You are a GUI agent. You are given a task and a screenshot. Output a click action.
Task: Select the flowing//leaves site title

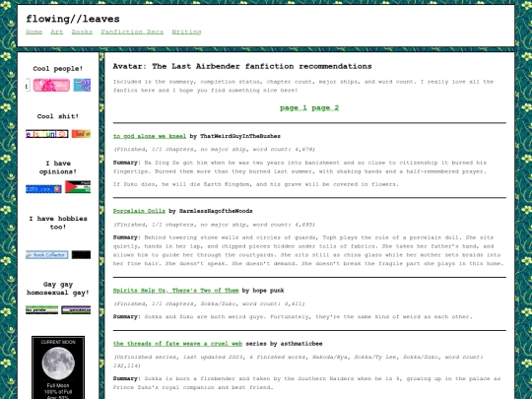[x=73, y=19]
